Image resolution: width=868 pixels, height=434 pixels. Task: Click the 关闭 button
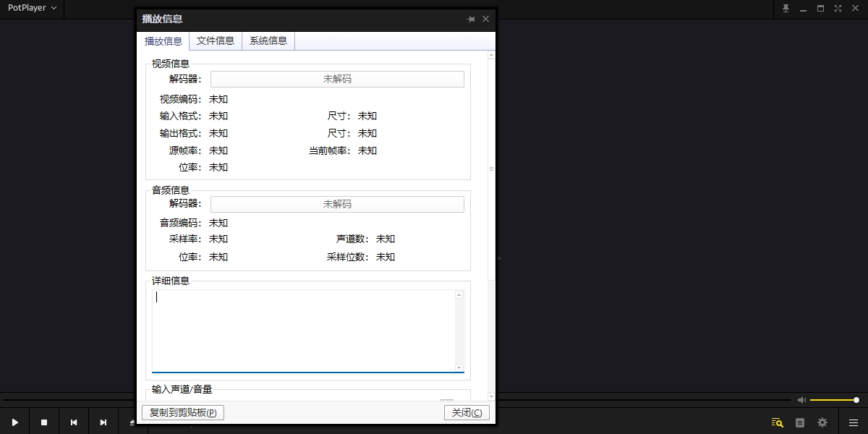coord(466,412)
